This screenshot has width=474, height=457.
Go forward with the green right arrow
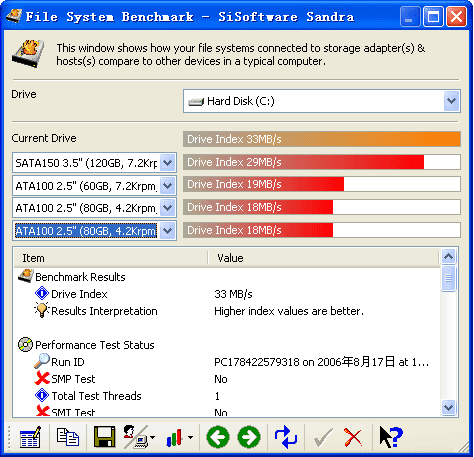pyautogui.click(x=249, y=437)
